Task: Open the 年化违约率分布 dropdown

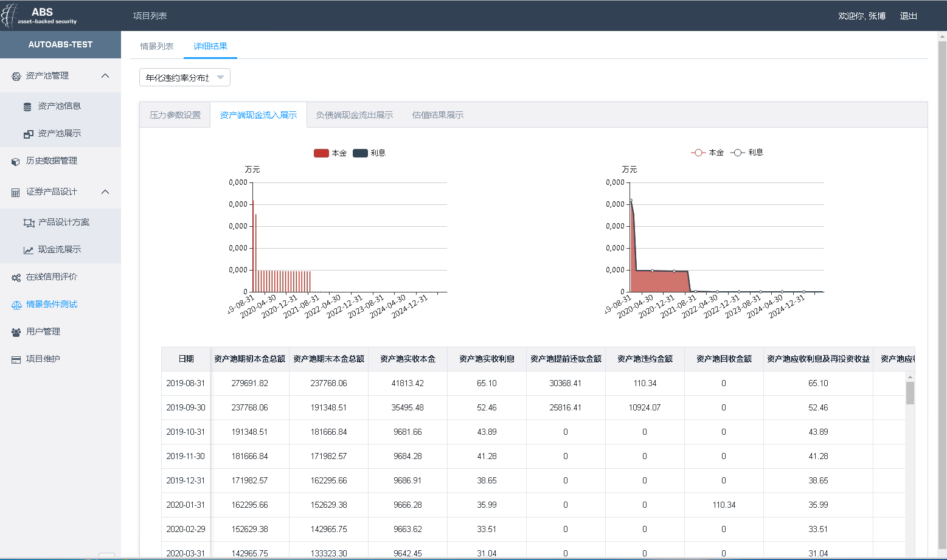Action: pos(185,77)
